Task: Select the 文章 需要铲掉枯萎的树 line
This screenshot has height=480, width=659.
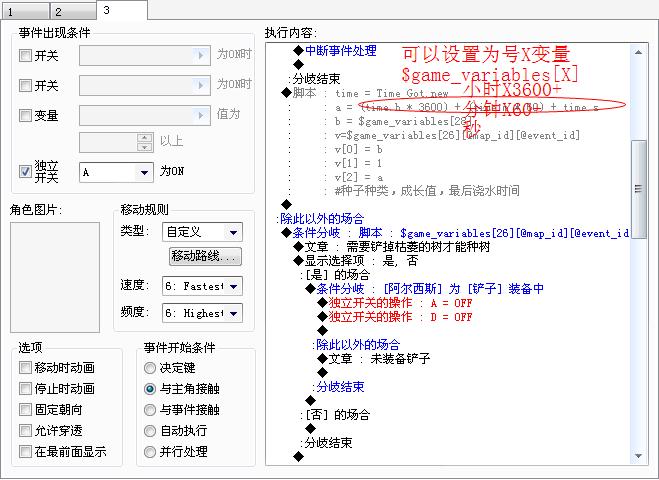Action: point(392,247)
